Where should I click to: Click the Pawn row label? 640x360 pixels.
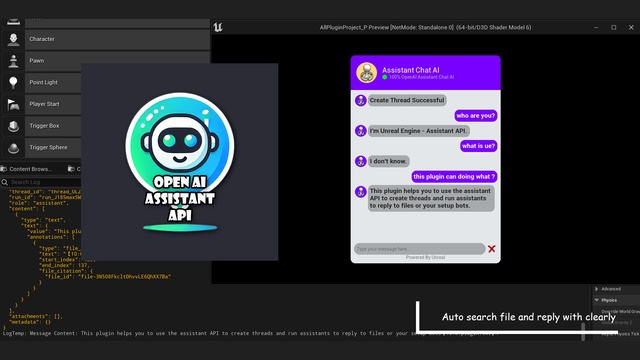[37, 61]
